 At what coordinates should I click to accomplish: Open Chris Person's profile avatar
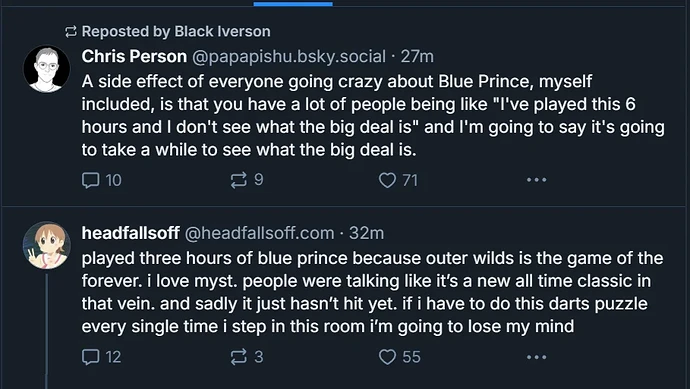pos(46,69)
